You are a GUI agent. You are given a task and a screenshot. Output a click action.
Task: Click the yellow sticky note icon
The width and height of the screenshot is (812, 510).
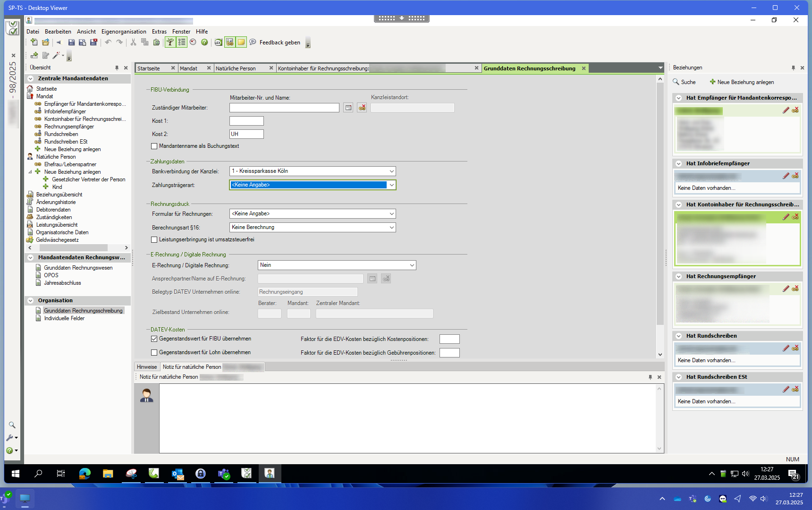tap(241, 42)
